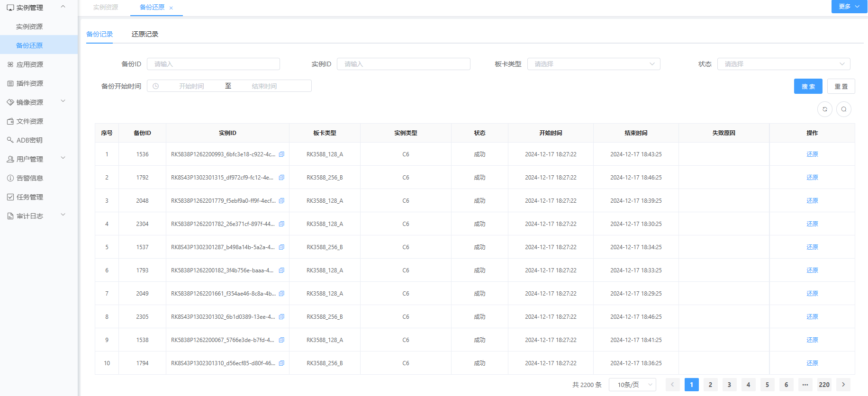Viewport: 868px width, 396px height.
Task: Click the ADB密钥 key icon
Action: point(10,140)
